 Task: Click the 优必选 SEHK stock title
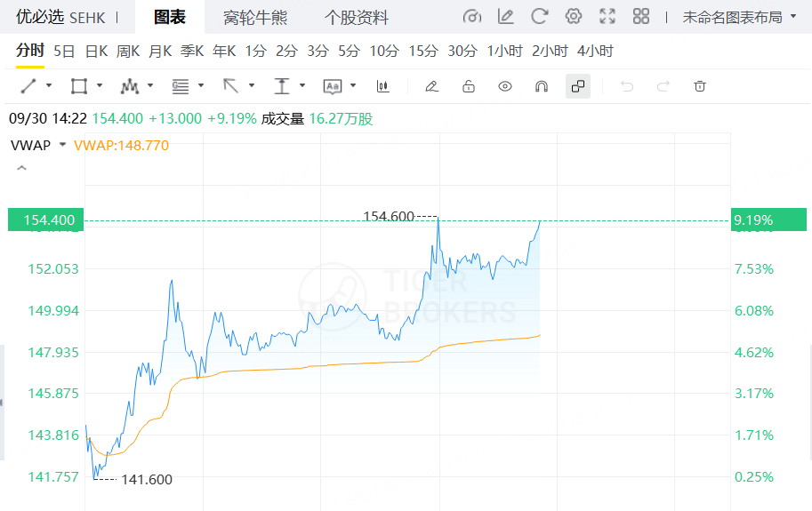60,18
